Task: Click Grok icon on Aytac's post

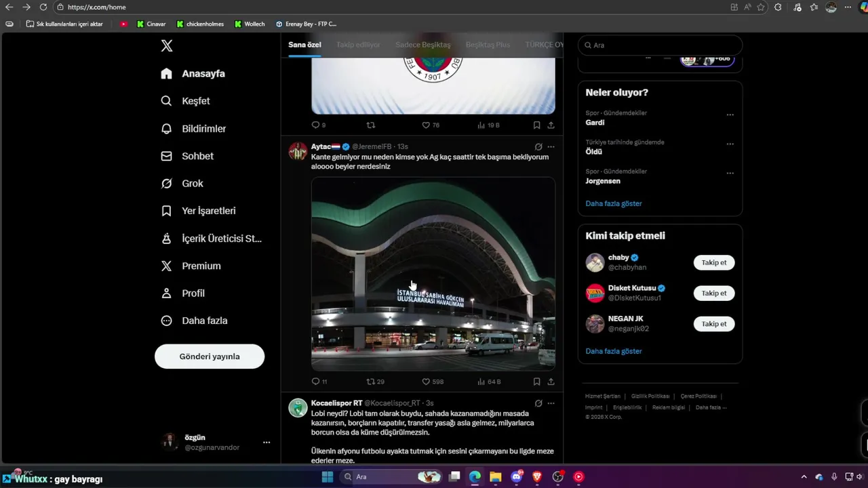Action: [538, 146]
